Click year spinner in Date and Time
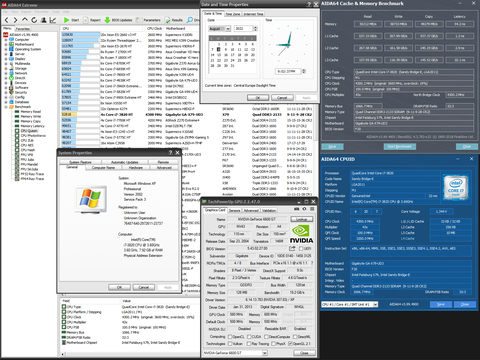This screenshot has width=480, height=360. pyautogui.click(x=256, y=29)
